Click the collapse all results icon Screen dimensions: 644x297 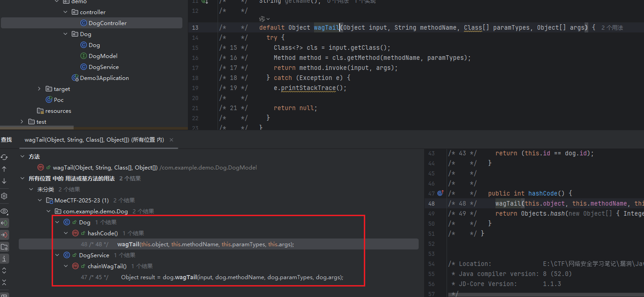coord(4,282)
